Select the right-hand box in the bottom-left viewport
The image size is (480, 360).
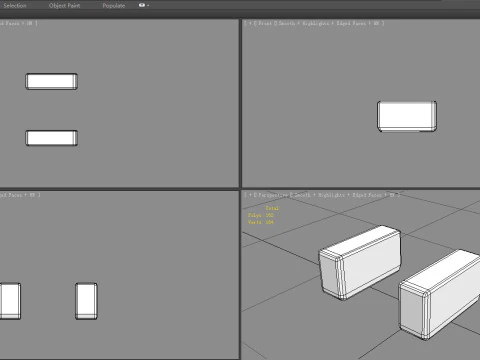[x=86, y=301]
